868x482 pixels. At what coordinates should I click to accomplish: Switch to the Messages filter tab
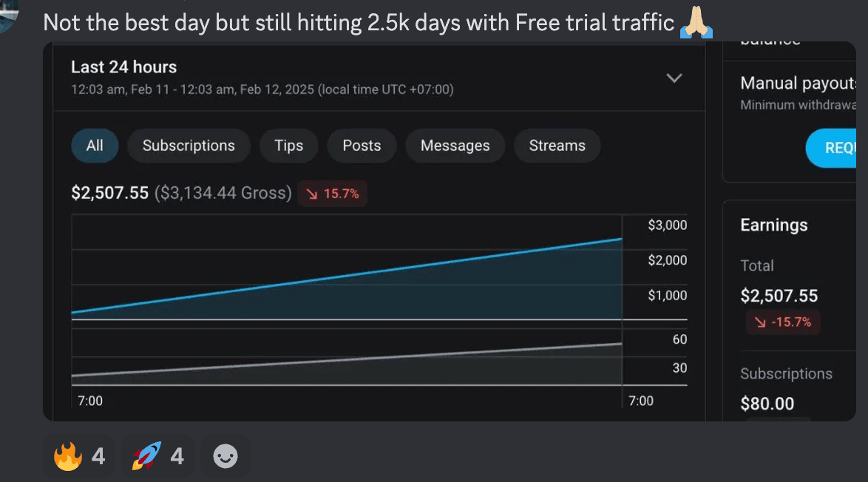click(x=455, y=146)
